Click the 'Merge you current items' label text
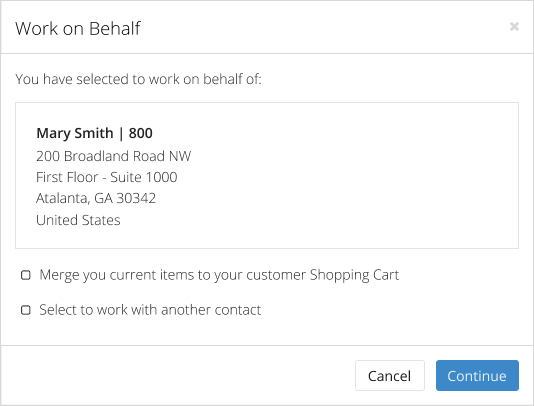Image resolution: width=534 pixels, height=406 pixels. (x=219, y=275)
